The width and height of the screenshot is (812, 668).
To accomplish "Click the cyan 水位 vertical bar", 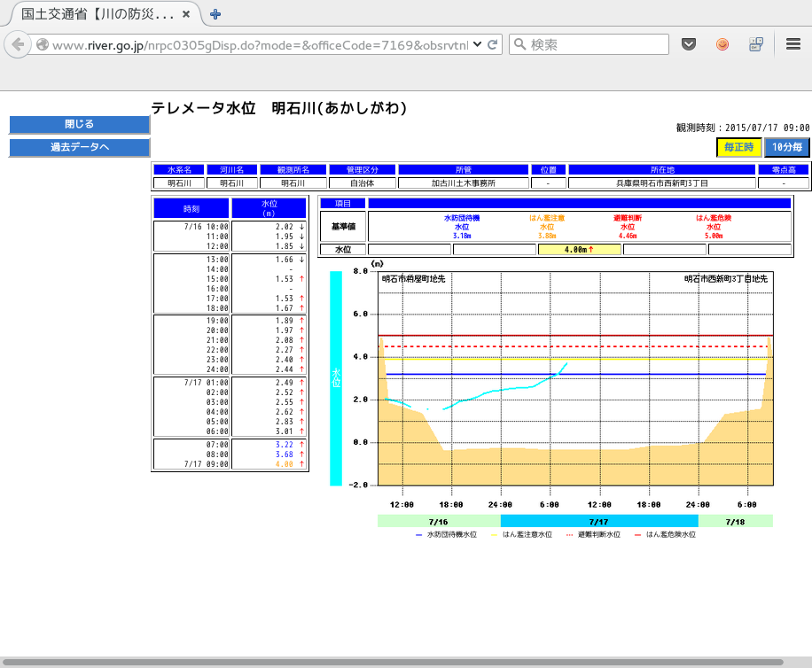I will pos(336,378).
